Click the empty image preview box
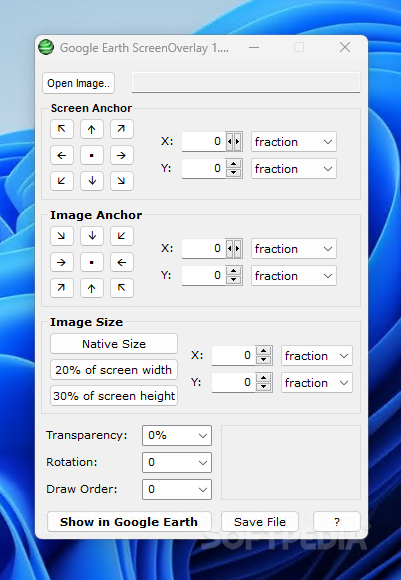The image size is (401, 580). coord(291,462)
